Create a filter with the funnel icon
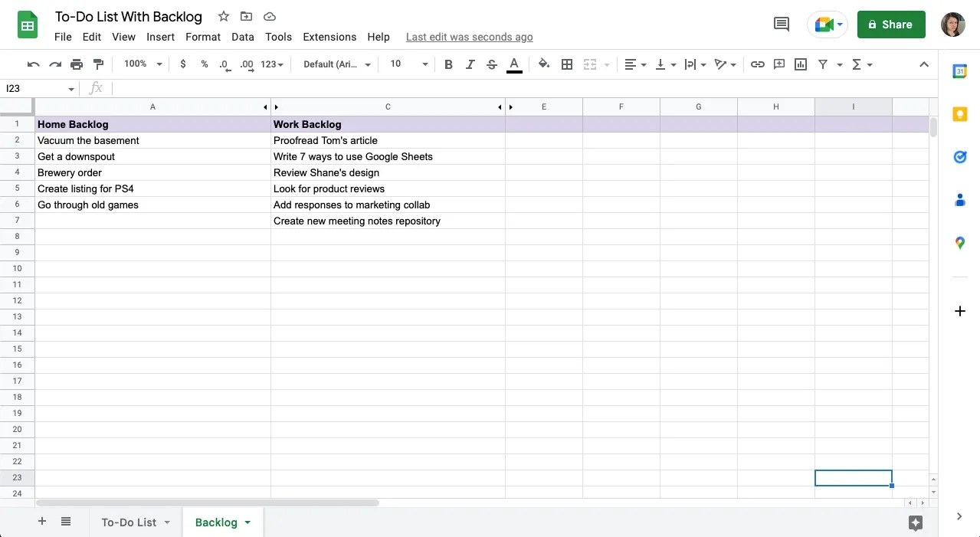This screenshot has height=537, width=980. click(822, 64)
